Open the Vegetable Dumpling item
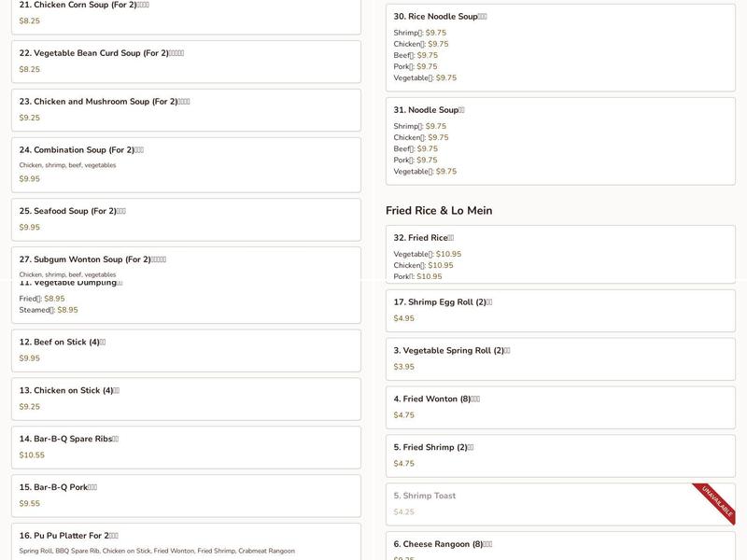This screenshot has height=560, width=747. (x=186, y=301)
